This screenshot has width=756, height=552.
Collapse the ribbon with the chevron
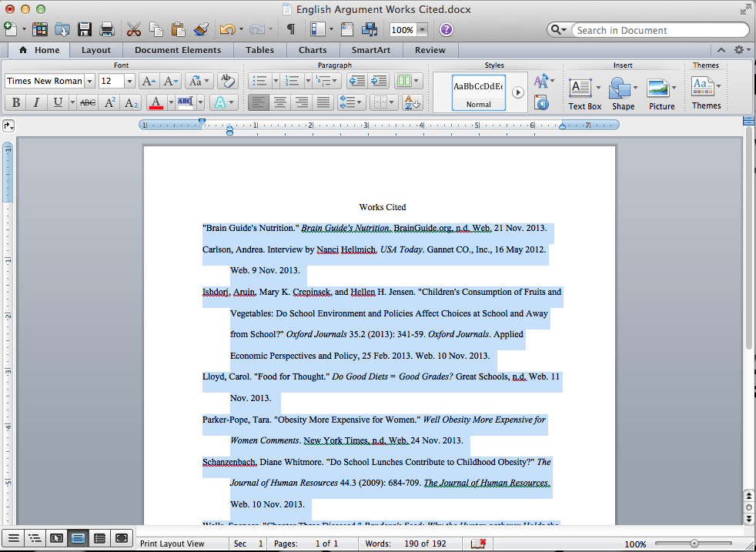click(721, 50)
